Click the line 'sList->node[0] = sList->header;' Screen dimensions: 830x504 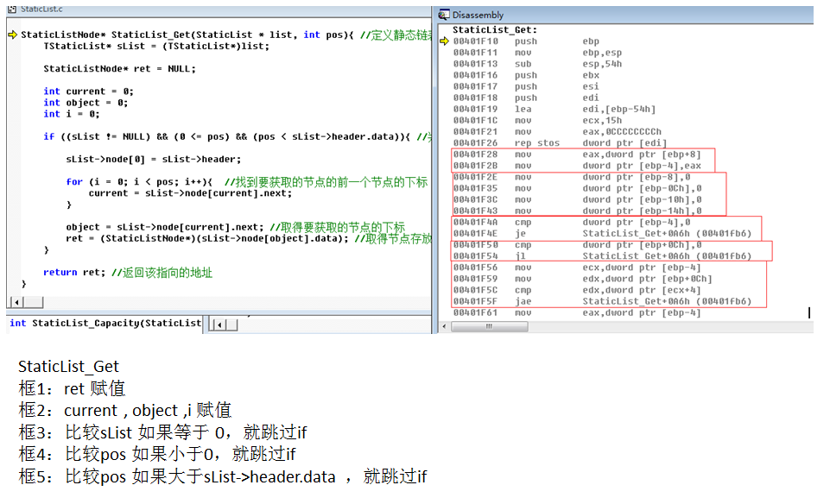coord(154,159)
